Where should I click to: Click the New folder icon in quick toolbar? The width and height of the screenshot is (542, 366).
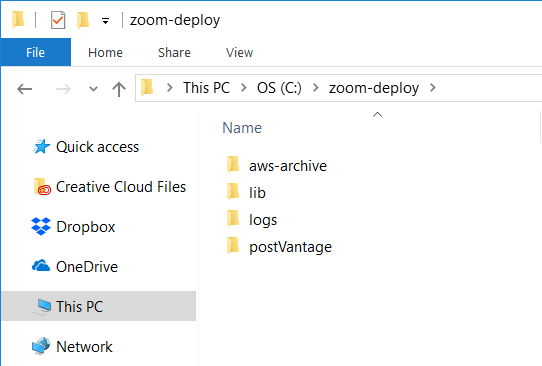83,20
